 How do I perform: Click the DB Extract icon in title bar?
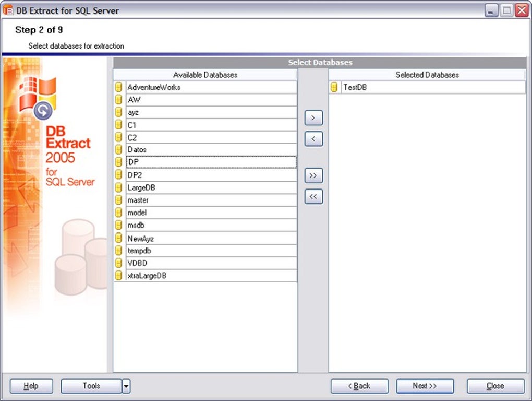(7, 10)
